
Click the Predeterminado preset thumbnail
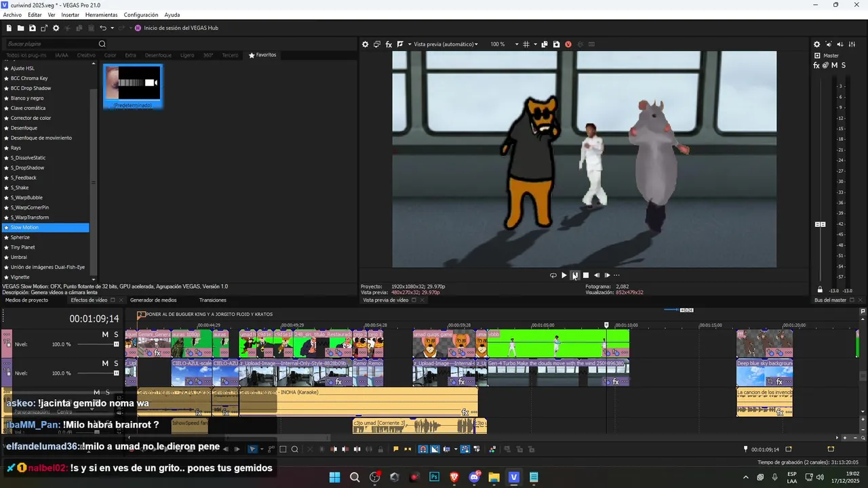[x=133, y=87]
